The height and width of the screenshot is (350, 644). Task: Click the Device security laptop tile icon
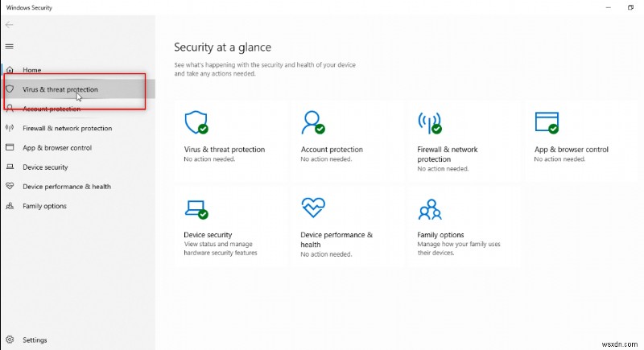(196, 208)
